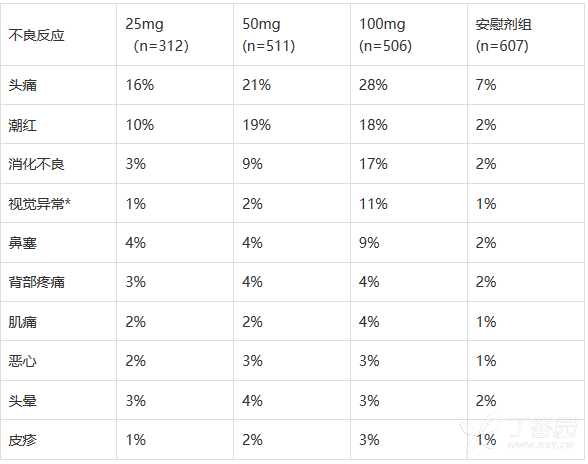Select the 25mg (n=312) header cell

(x=175, y=35)
